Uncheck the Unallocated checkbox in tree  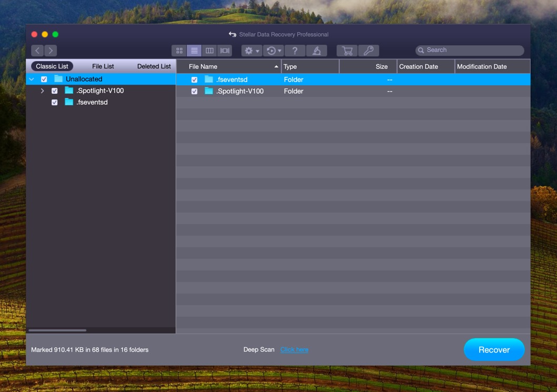[x=44, y=79]
